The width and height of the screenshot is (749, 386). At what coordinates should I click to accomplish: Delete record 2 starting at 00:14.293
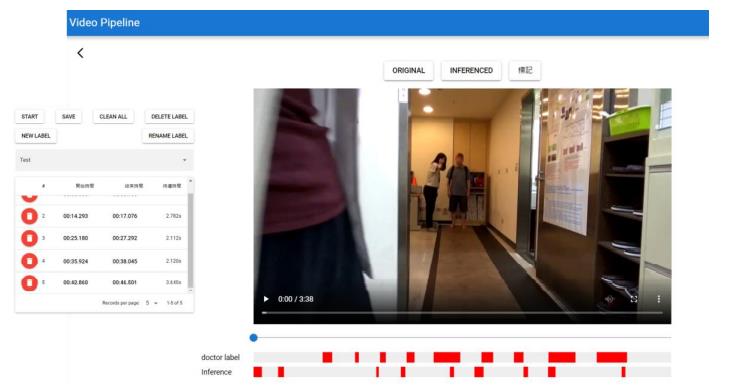coord(29,216)
